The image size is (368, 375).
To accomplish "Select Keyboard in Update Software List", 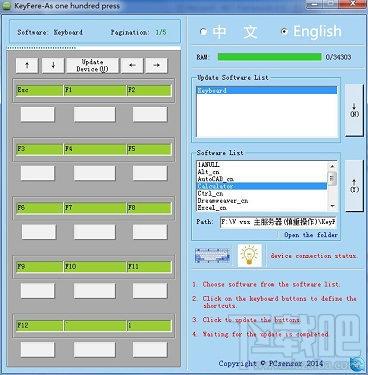I will [267, 90].
